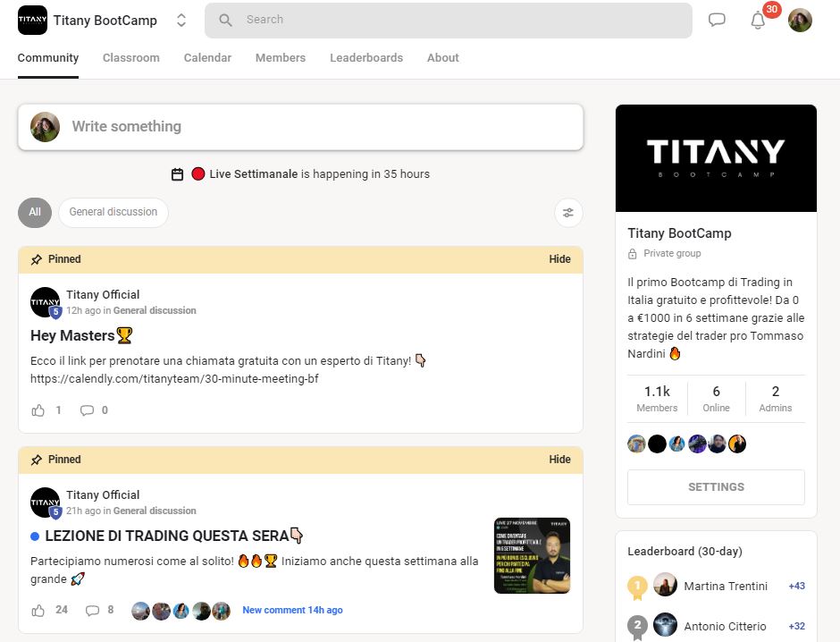Click the member avatars row in sidebar
Viewport: 840px width, 642px height.
pos(687,444)
